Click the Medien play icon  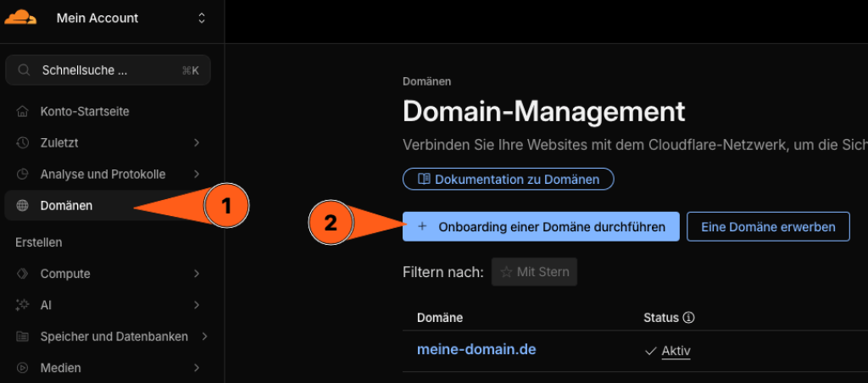click(23, 368)
